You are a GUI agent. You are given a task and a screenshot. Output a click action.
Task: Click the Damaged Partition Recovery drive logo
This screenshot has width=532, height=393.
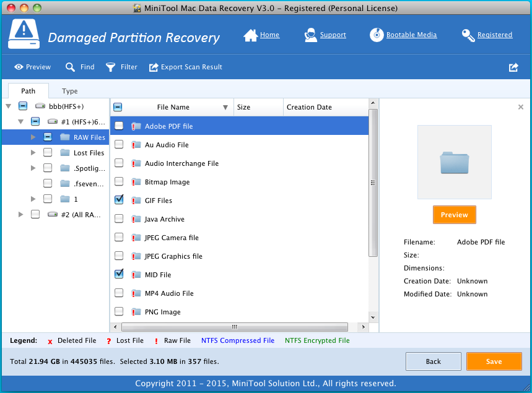pos(24,34)
